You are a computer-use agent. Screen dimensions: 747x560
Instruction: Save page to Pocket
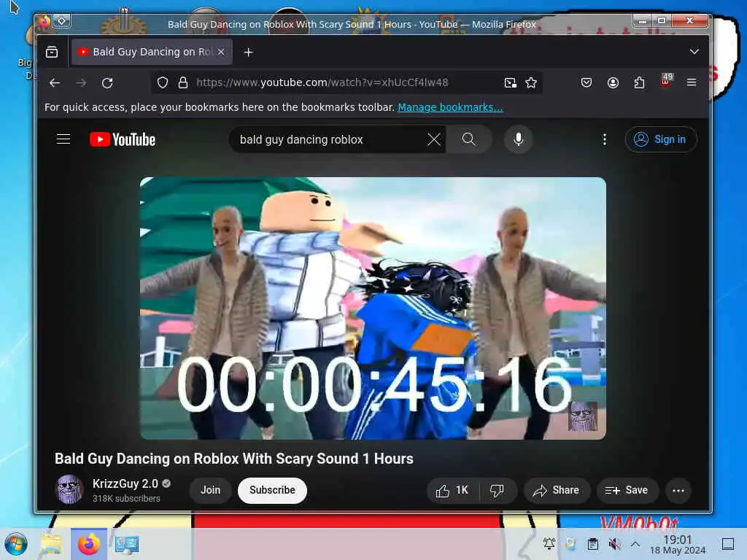click(x=587, y=83)
